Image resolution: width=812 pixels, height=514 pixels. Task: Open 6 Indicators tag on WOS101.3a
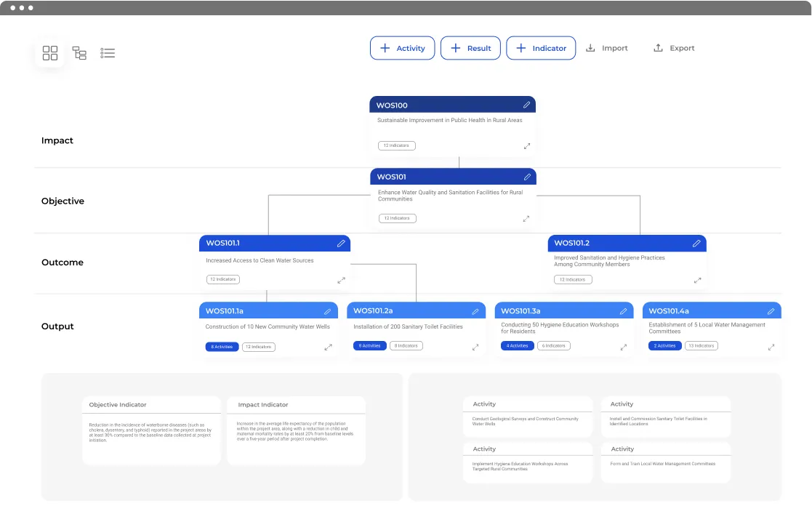point(554,345)
